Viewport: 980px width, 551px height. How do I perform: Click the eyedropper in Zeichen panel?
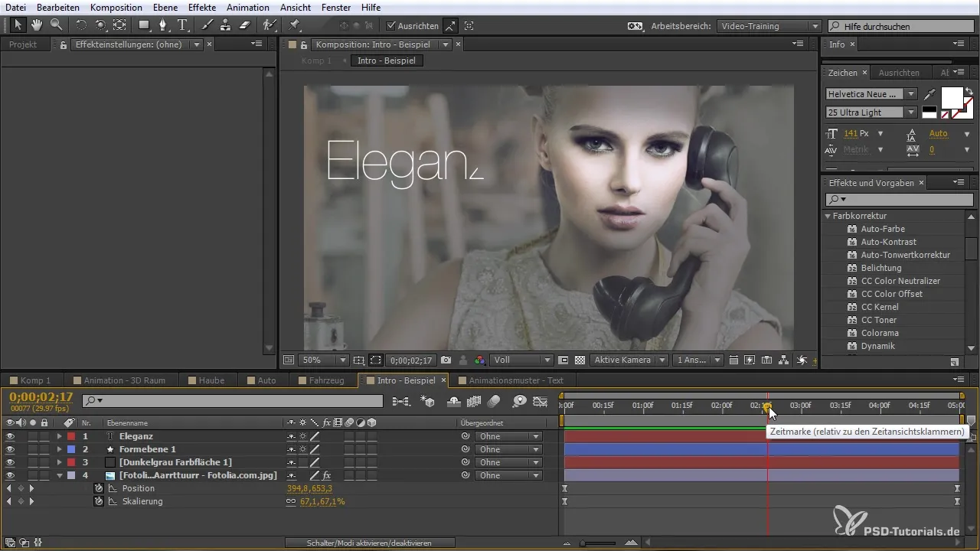930,95
